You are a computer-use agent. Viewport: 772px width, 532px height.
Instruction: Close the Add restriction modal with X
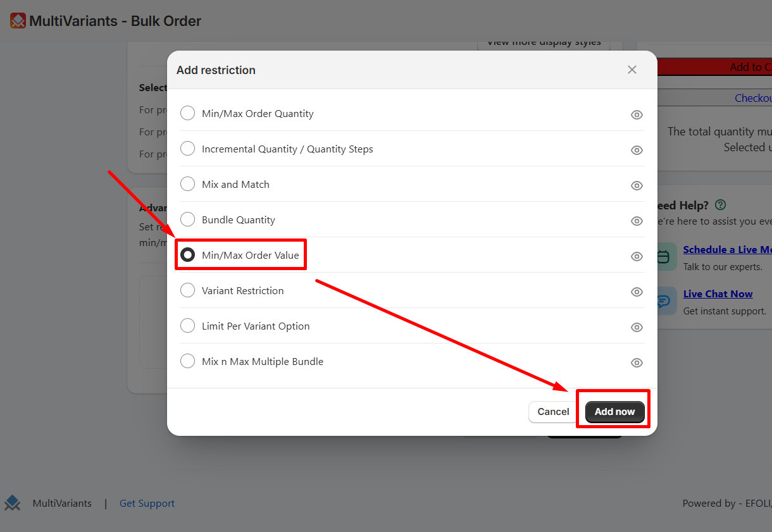pos(632,70)
